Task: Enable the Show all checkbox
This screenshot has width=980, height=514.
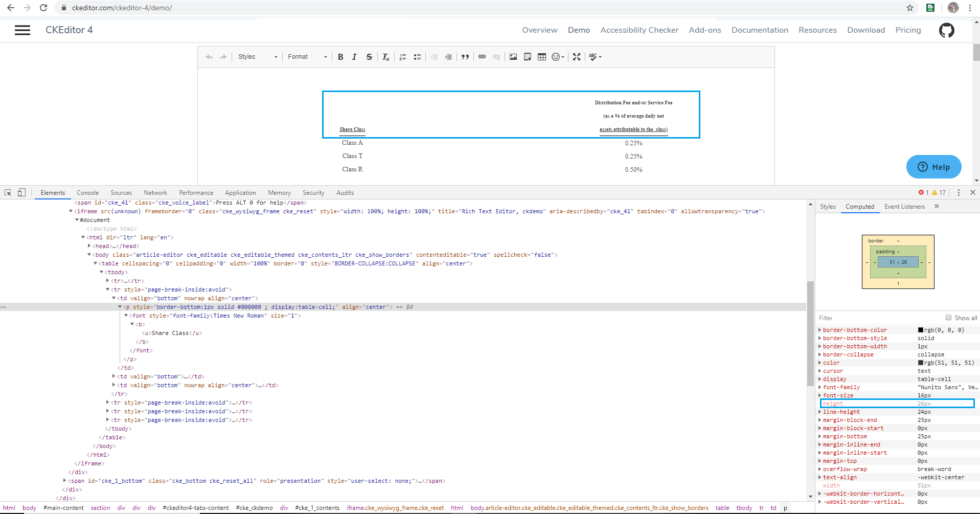Action: (x=949, y=318)
